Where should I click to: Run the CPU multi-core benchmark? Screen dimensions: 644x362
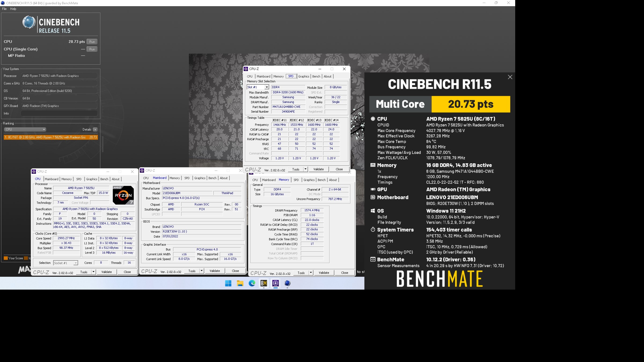92,42
